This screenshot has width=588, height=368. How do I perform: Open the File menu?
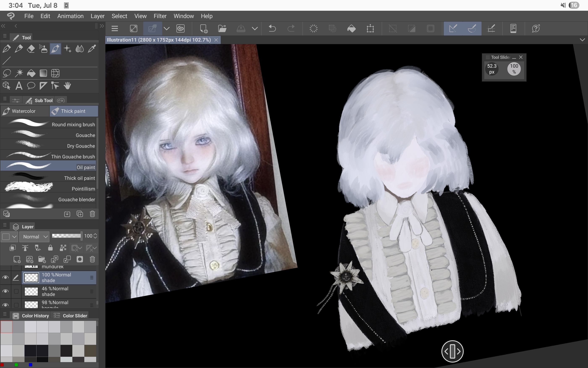tap(29, 16)
